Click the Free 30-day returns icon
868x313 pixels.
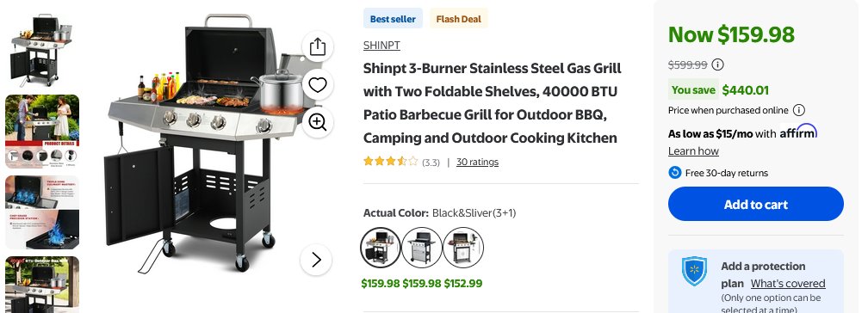click(674, 173)
